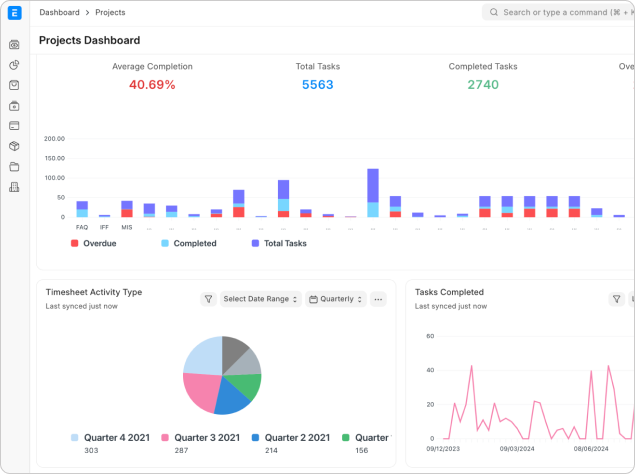Open the camera-like icon in the sidebar
This screenshot has height=474, width=635.
pos(14,45)
